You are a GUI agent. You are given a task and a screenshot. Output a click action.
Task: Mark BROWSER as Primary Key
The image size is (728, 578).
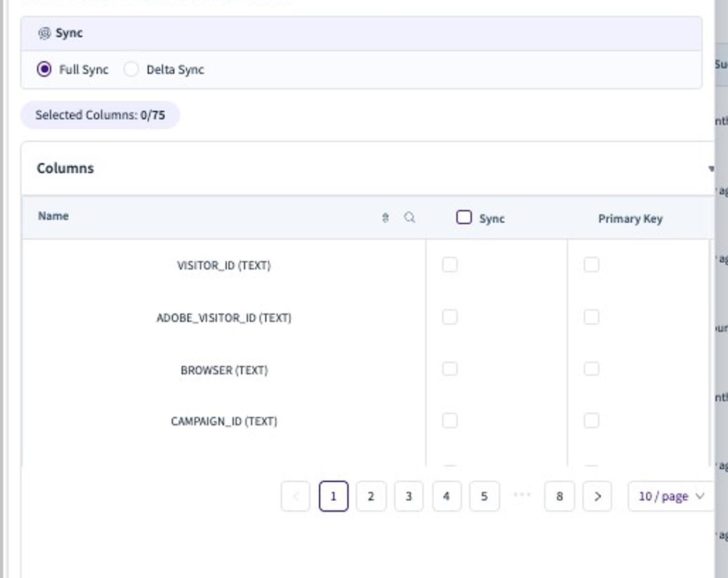(591, 369)
